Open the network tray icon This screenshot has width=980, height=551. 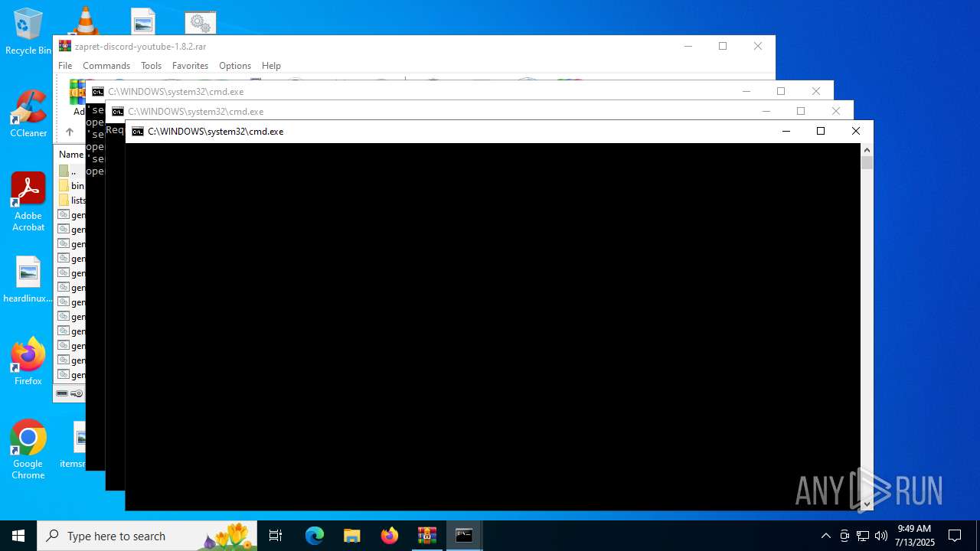[x=863, y=536]
